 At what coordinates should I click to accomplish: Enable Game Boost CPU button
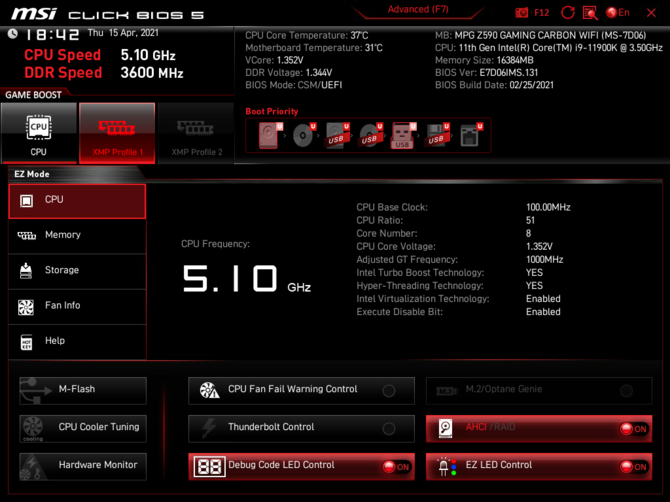tap(39, 133)
